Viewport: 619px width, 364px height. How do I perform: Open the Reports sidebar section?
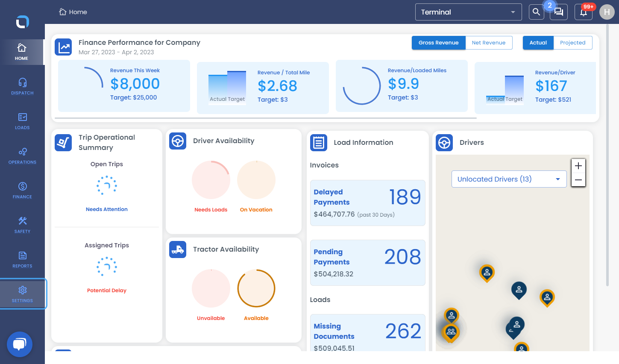point(22,259)
